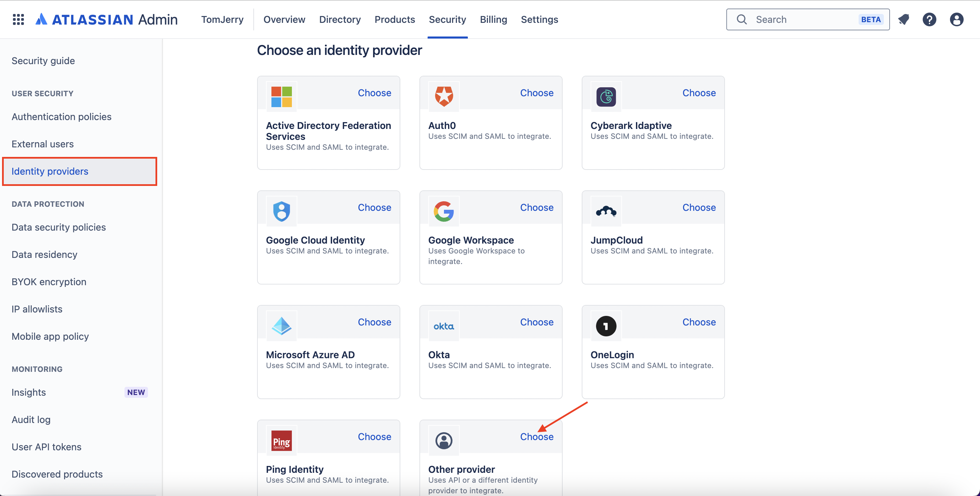Choose the Microsoft Azure AD provider
Image resolution: width=980 pixels, height=496 pixels.
(x=374, y=322)
